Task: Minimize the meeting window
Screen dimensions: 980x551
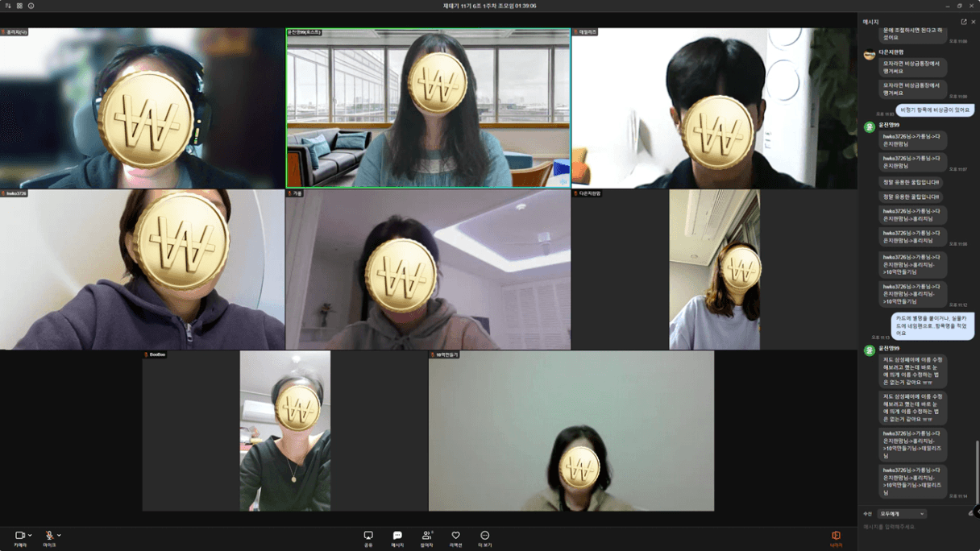Action: click(x=947, y=6)
